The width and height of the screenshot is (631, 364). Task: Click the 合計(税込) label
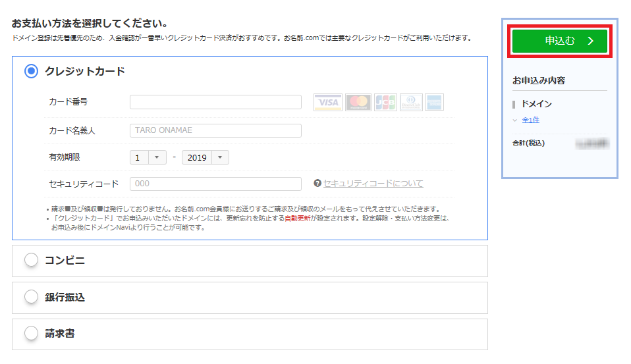point(528,143)
